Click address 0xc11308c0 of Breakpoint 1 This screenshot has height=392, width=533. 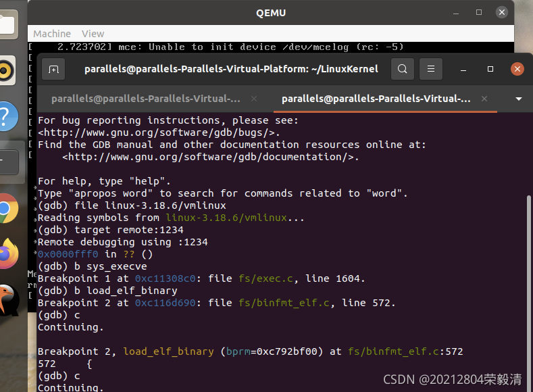point(166,278)
